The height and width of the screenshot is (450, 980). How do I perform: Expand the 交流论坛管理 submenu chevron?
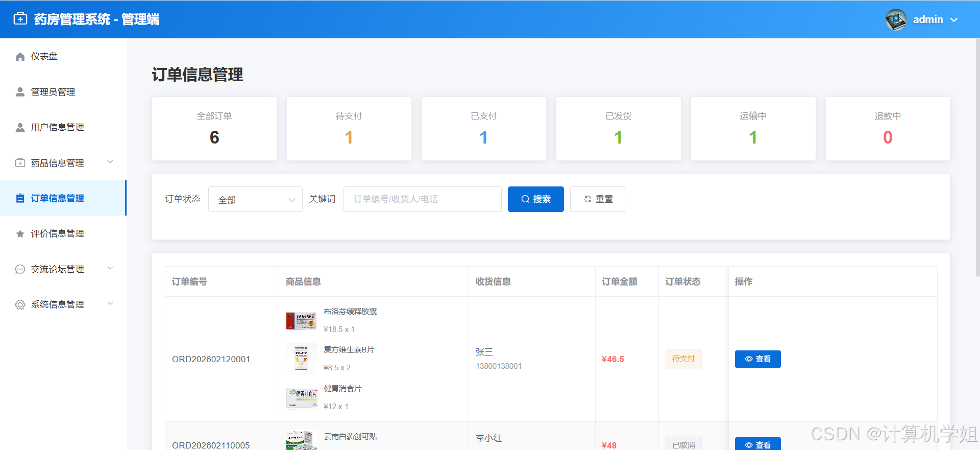(x=110, y=268)
